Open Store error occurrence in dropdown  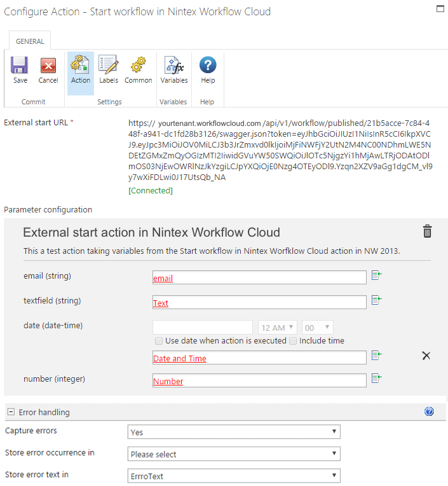click(x=233, y=454)
